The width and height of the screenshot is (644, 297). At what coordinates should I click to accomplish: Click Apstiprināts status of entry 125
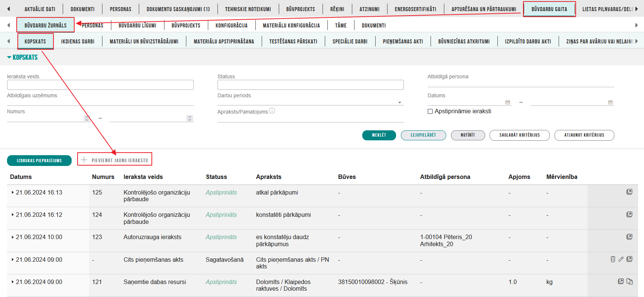[x=221, y=192]
